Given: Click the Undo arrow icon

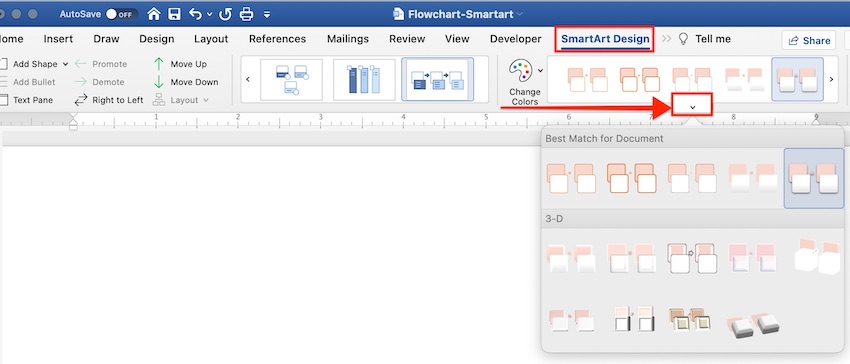Looking at the screenshot, I should (195, 14).
